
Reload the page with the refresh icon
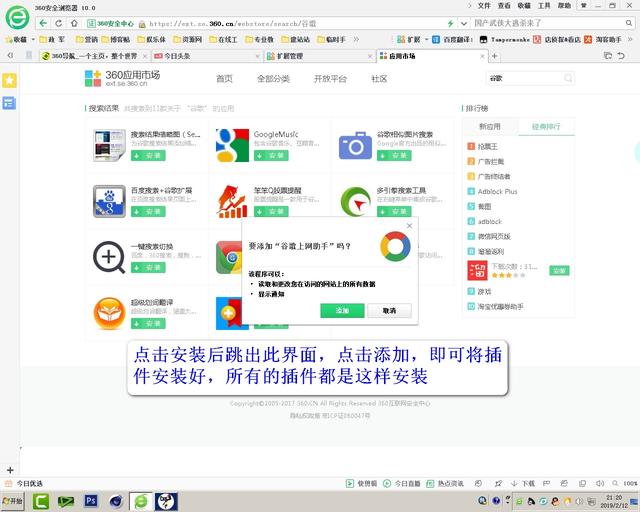coord(58,23)
